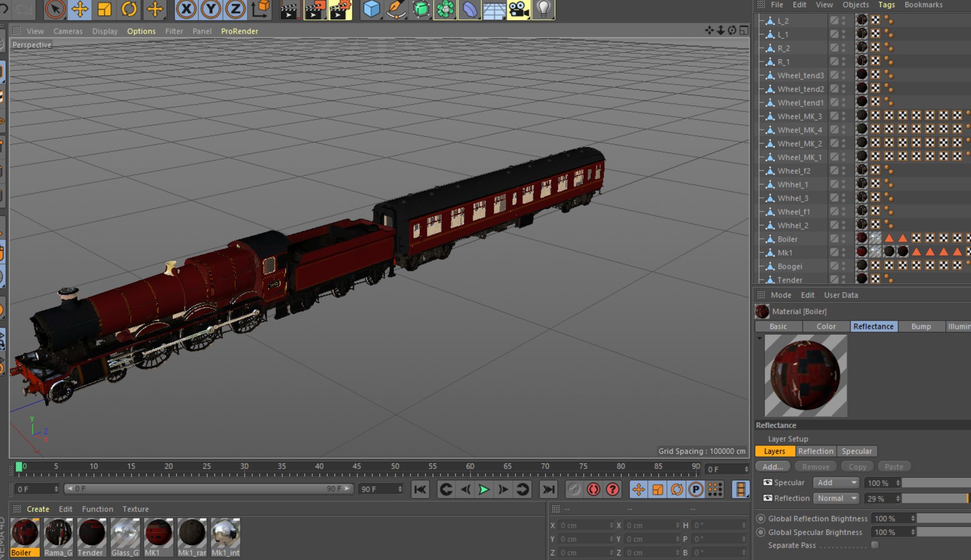Viewport: 971px width, 560px height.
Task: Go to the start of animation
Action: [x=420, y=489]
